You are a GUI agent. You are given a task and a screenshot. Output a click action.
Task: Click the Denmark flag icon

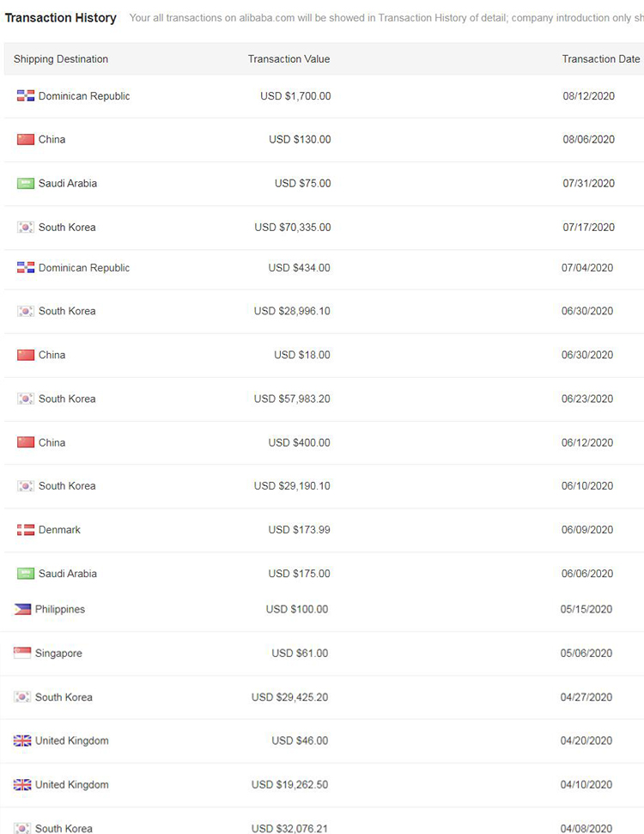26,530
